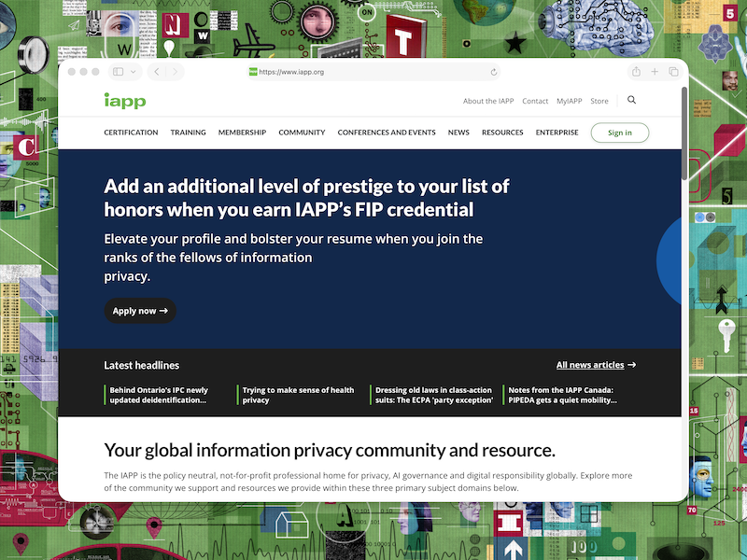Open the MyIAPP link
747x560 pixels.
coord(570,101)
